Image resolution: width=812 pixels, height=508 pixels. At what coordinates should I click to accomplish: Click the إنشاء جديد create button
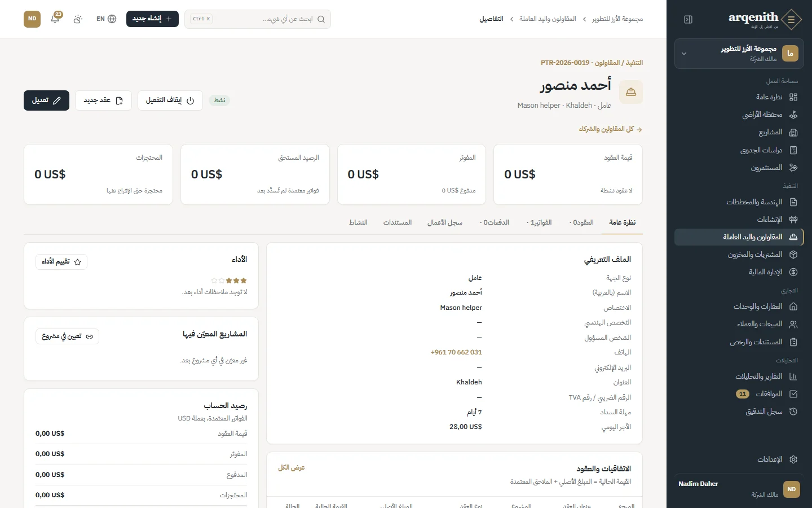152,19
